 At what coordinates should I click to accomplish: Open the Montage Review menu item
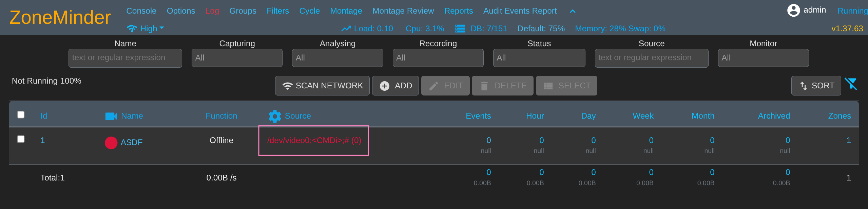click(403, 11)
